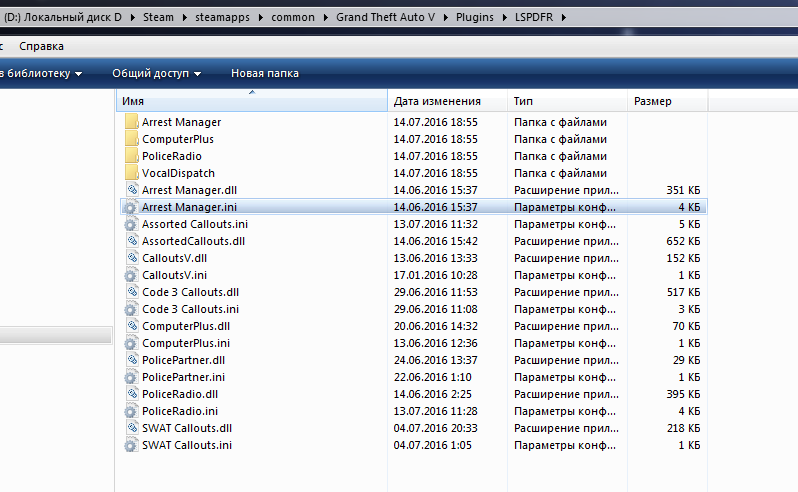Expand breadcrumb arrow after common
Screen dimensions: 798x492
(x=325, y=17)
